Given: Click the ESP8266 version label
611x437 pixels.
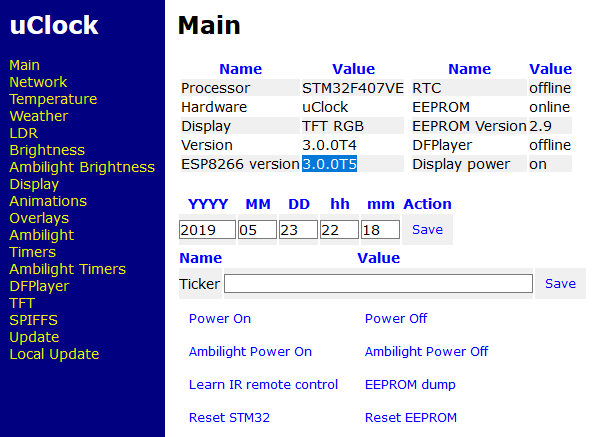Looking at the screenshot, I should tap(240, 164).
